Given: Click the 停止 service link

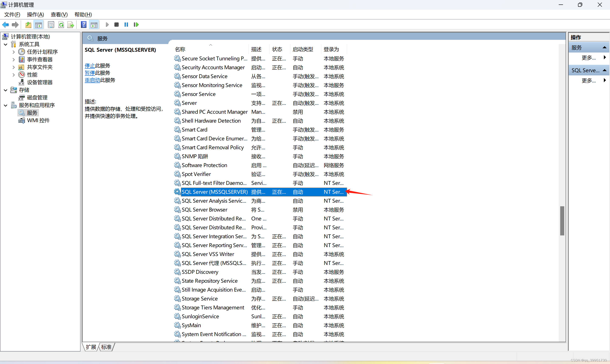Looking at the screenshot, I should point(90,65).
